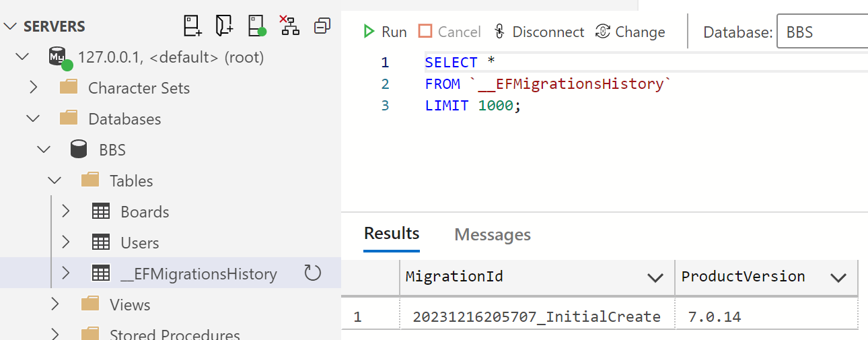Expand the Users table node

click(x=66, y=242)
